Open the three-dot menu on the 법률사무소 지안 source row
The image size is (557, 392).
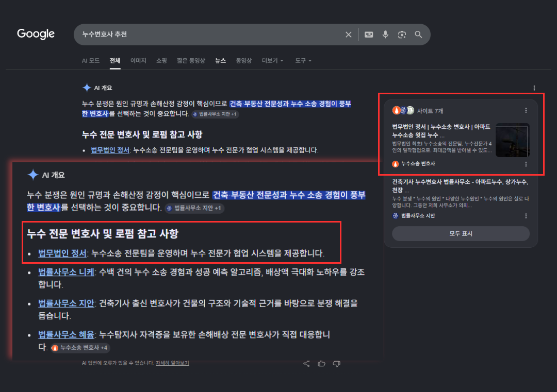(x=526, y=216)
